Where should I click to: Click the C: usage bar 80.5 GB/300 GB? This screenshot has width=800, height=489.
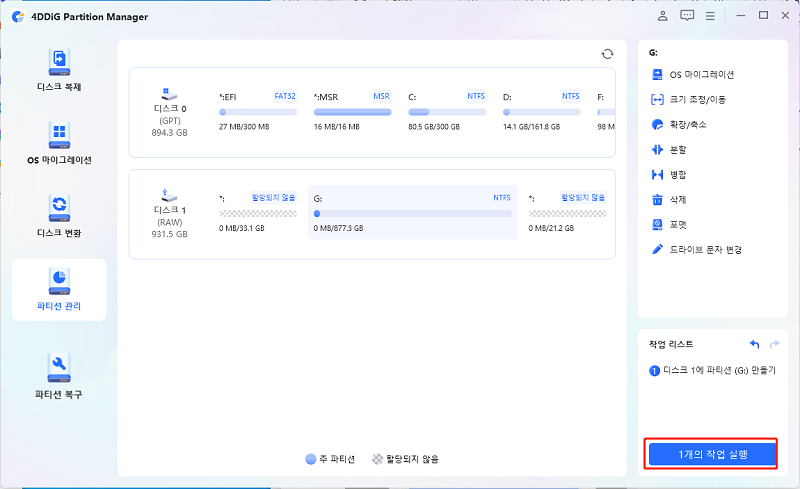click(x=447, y=112)
